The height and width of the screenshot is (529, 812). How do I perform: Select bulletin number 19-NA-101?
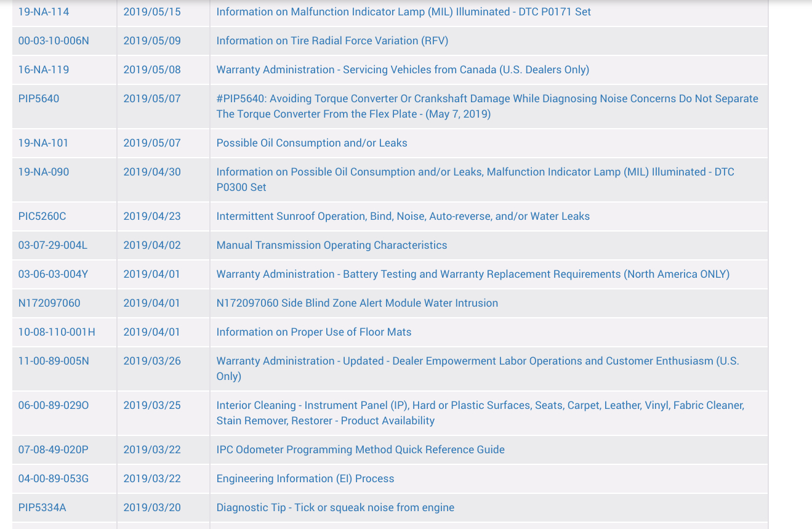point(43,143)
